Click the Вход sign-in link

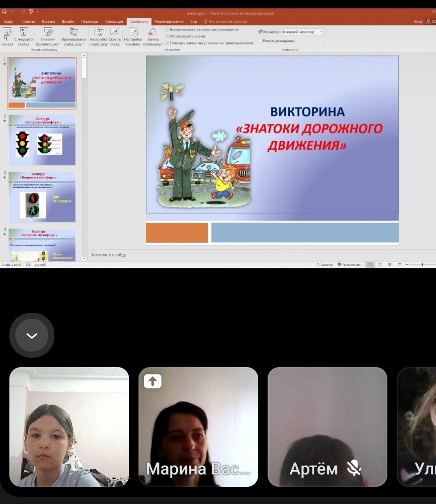click(x=418, y=21)
